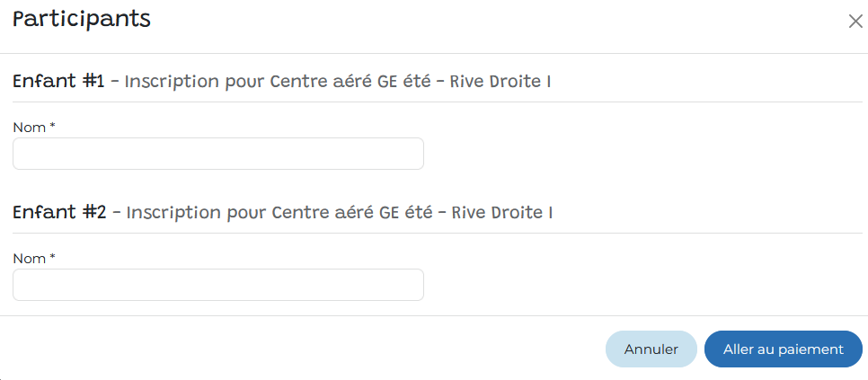Select the Enfant #2 section heading
This screenshot has width=868, height=380.
pyautogui.click(x=60, y=213)
